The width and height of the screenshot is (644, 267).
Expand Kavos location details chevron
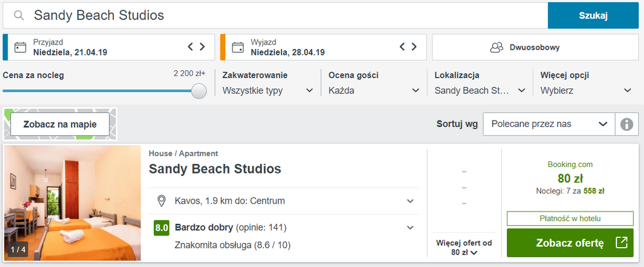click(410, 201)
